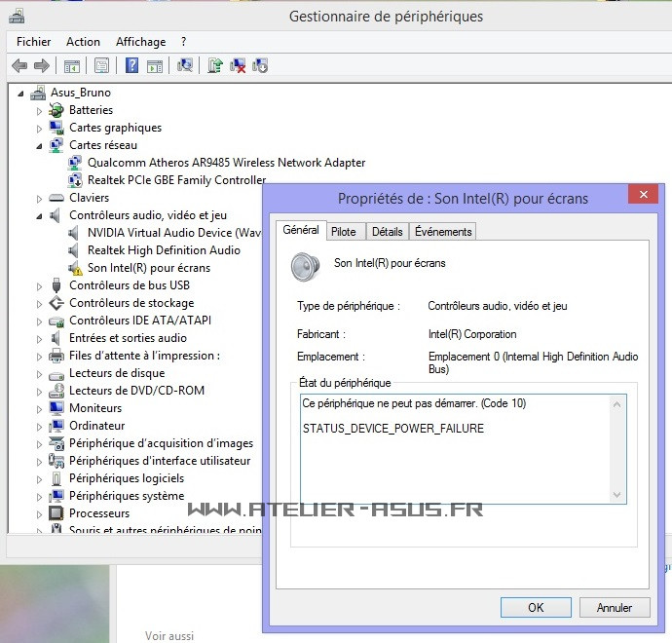Viewport: 672px width, 643px height.
Task: Click the back arrow toolbar icon
Action: (x=19, y=65)
